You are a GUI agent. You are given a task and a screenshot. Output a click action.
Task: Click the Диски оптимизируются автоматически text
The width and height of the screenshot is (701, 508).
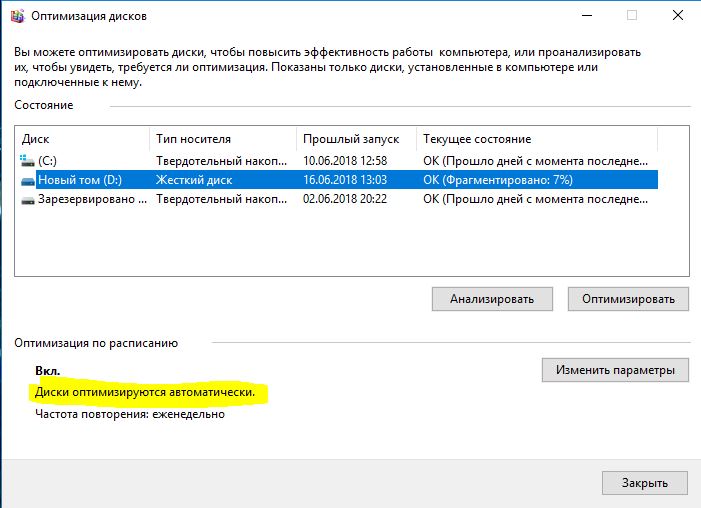(145, 392)
